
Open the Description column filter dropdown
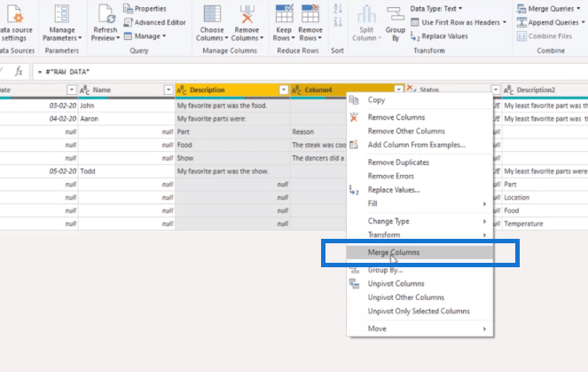tap(284, 90)
